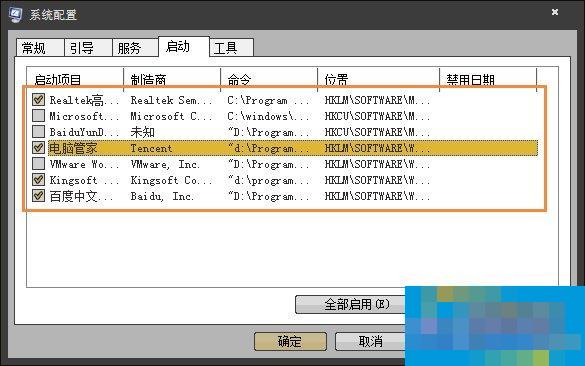
Task: Switch to the 工具 tab
Action: coord(231,48)
